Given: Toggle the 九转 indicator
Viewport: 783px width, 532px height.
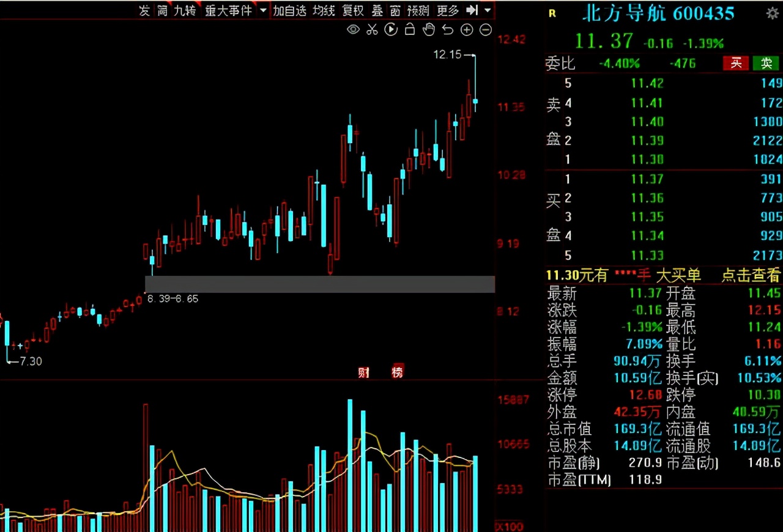Looking at the screenshot, I should click(x=185, y=10).
